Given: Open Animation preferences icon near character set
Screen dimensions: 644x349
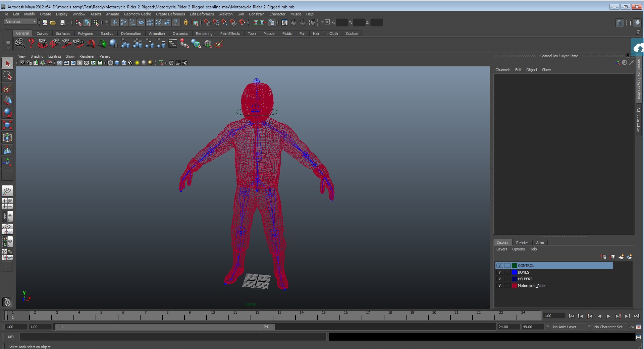Looking at the screenshot, I should (x=639, y=327).
